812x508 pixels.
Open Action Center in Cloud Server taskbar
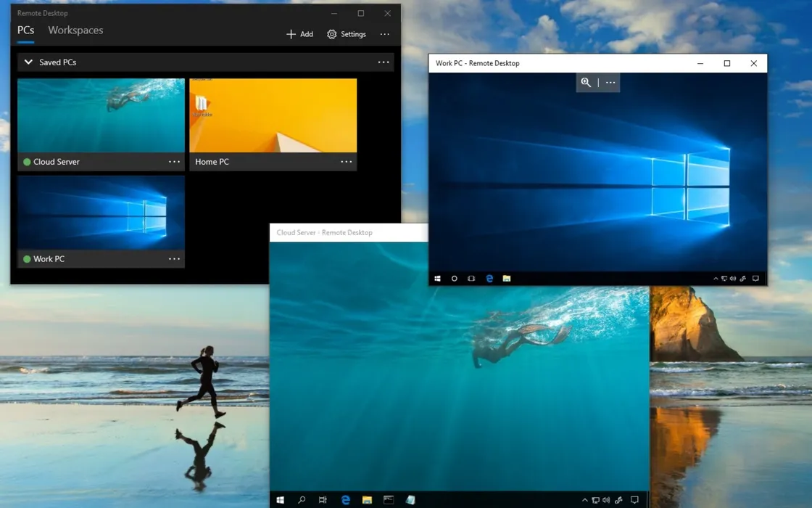pyautogui.click(x=634, y=500)
